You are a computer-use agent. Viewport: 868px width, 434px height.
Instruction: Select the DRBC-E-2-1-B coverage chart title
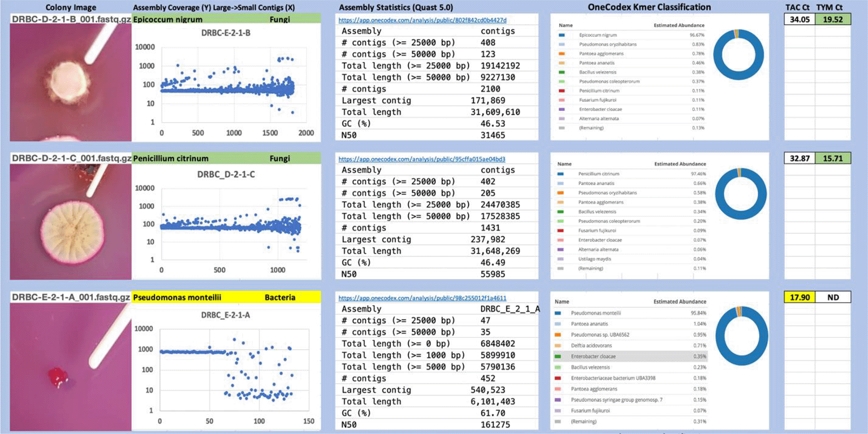pyautogui.click(x=226, y=33)
